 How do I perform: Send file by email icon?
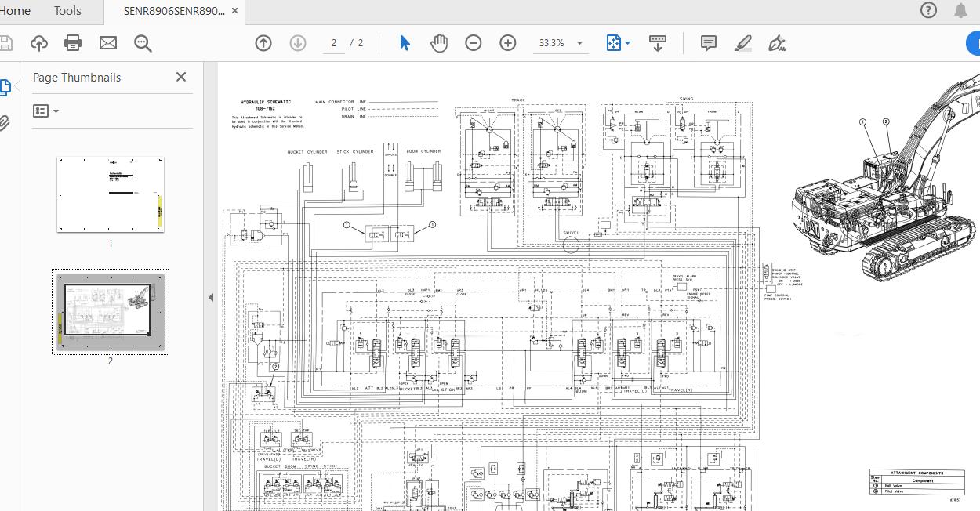pos(108,43)
